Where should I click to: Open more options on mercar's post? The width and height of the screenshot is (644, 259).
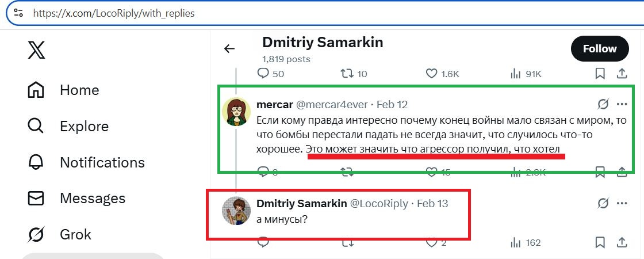(622, 104)
